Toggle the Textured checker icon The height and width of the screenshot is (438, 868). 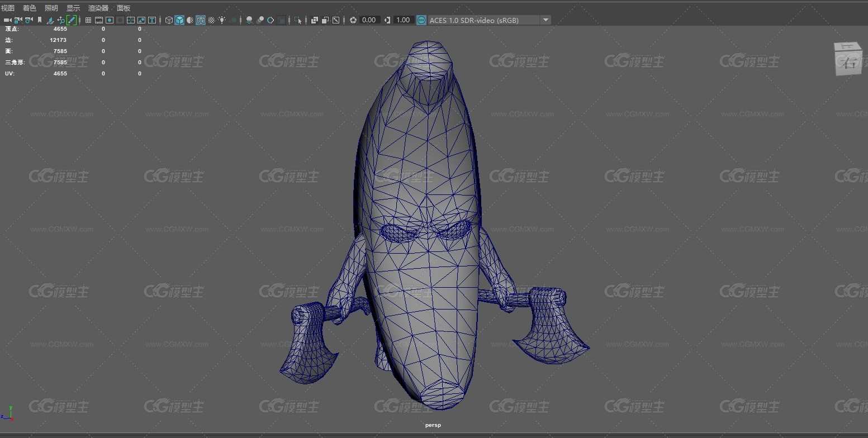coord(211,20)
